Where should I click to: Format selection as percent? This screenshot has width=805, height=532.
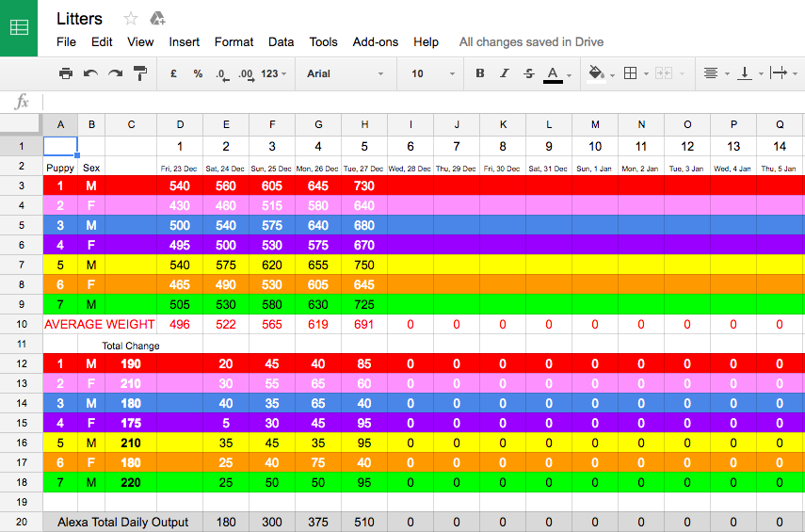tap(198, 73)
